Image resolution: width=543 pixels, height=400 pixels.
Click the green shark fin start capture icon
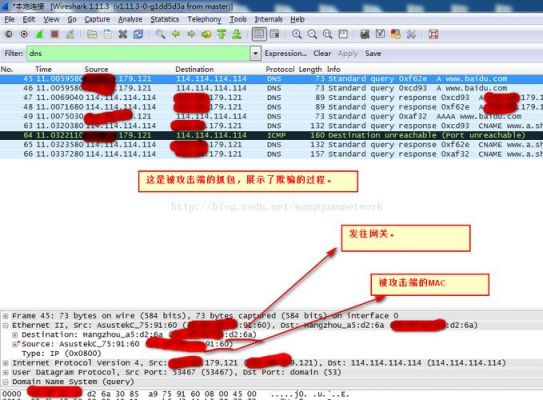(x=39, y=34)
